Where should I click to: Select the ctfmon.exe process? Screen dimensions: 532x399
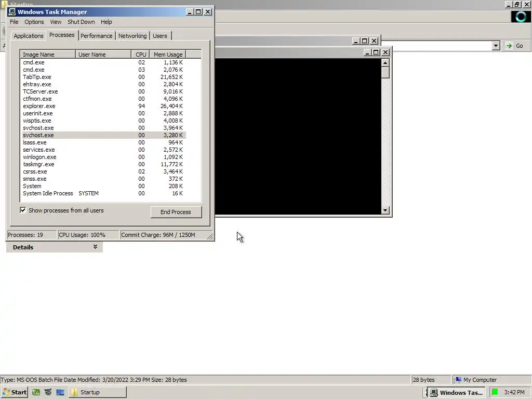point(104,99)
